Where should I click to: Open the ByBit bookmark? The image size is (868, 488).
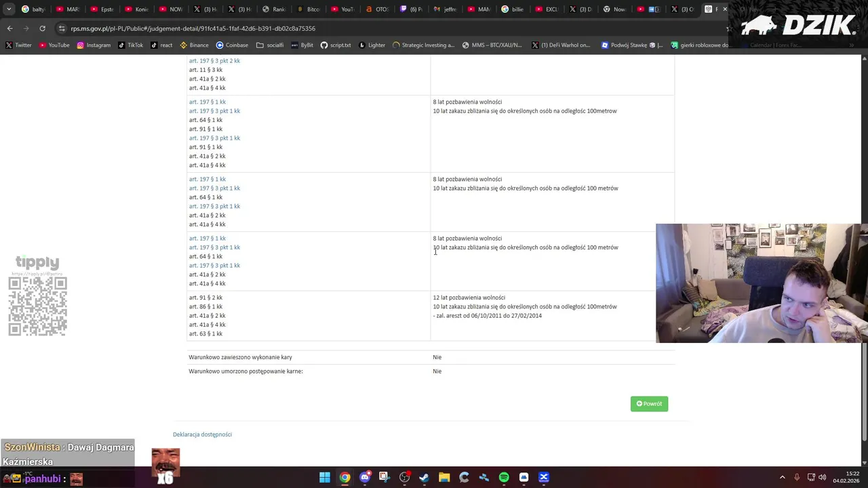point(302,45)
